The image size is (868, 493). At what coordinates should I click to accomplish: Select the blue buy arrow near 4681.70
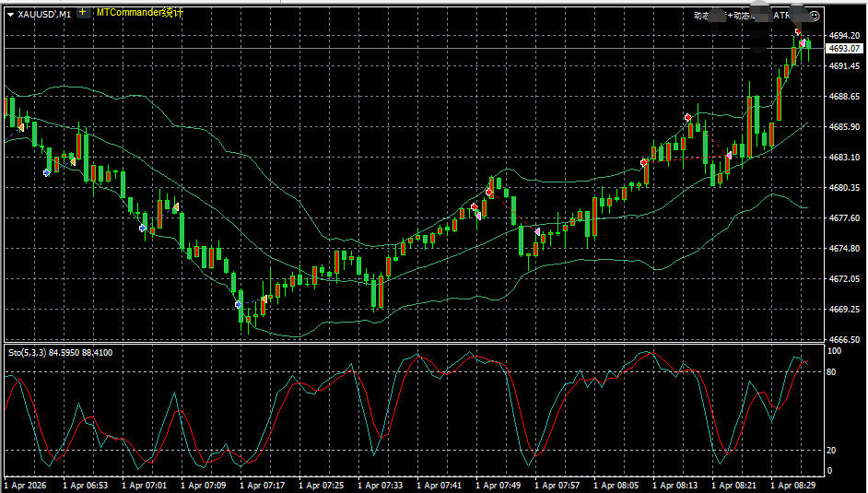[47, 173]
